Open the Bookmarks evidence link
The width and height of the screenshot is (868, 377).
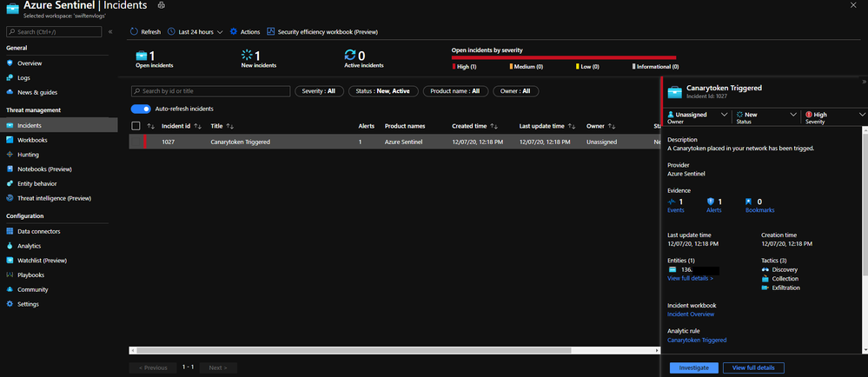(x=760, y=210)
